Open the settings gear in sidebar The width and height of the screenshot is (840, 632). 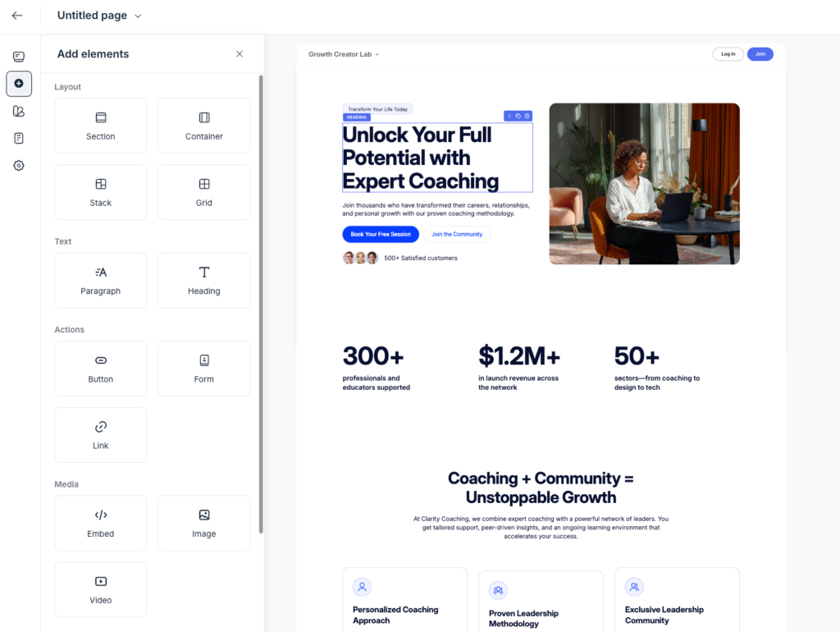click(x=19, y=165)
